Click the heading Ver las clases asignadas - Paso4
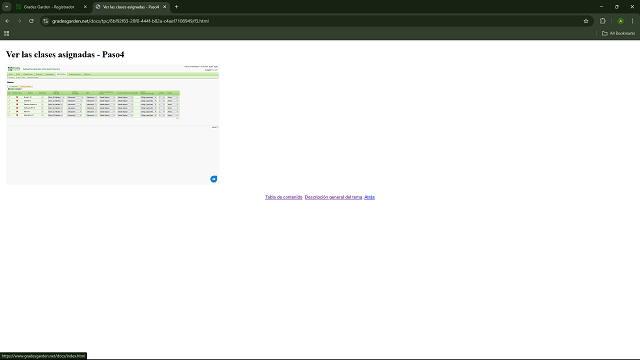 (65, 55)
